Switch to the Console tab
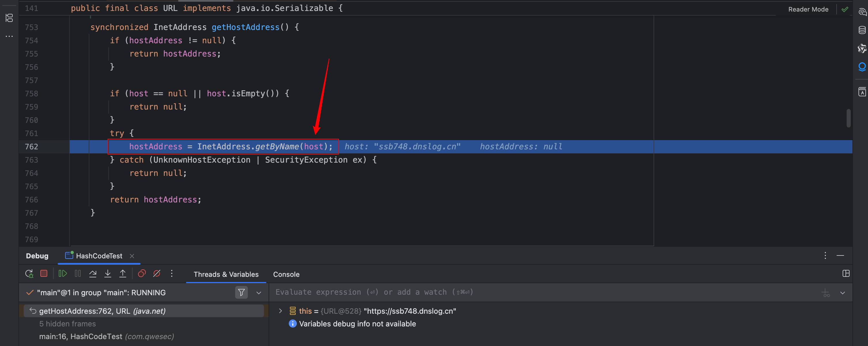 [286, 274]
